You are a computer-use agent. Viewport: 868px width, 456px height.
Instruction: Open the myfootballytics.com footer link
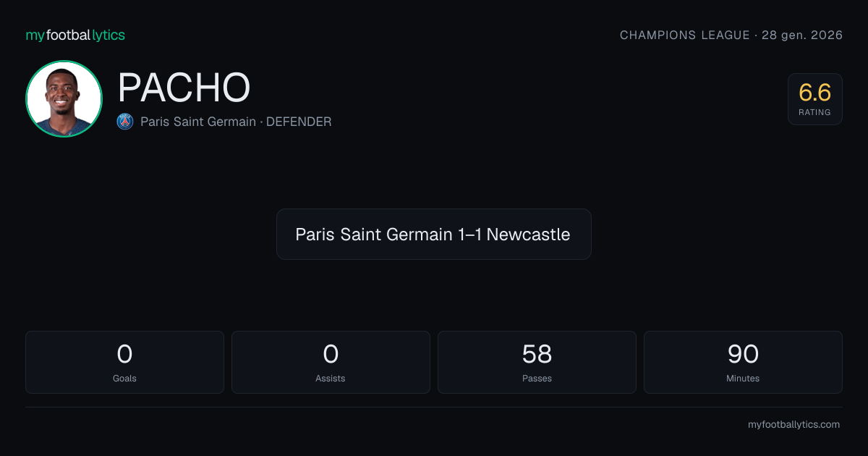(x=793, y=425)
